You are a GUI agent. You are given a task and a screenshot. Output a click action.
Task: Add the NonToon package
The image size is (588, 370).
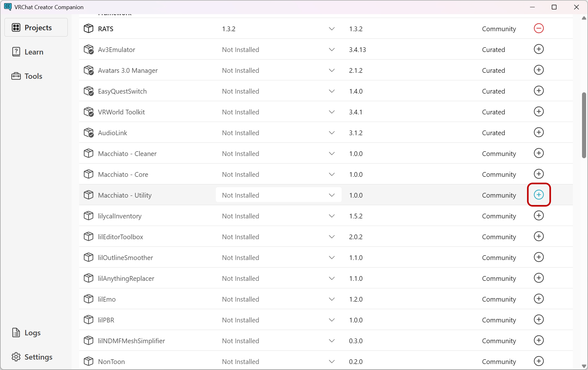point(539,361)
